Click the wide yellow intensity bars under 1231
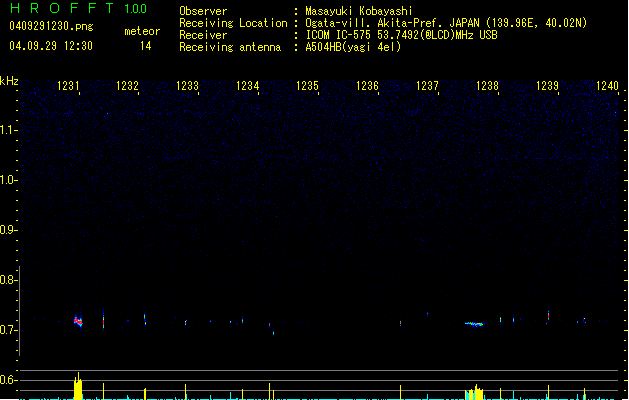 78,387
